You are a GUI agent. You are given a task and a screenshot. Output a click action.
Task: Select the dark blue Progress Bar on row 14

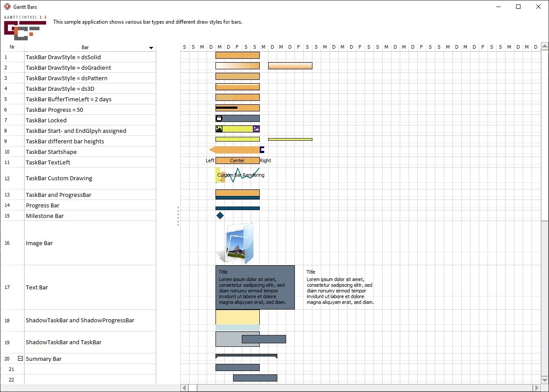point(237,208)
